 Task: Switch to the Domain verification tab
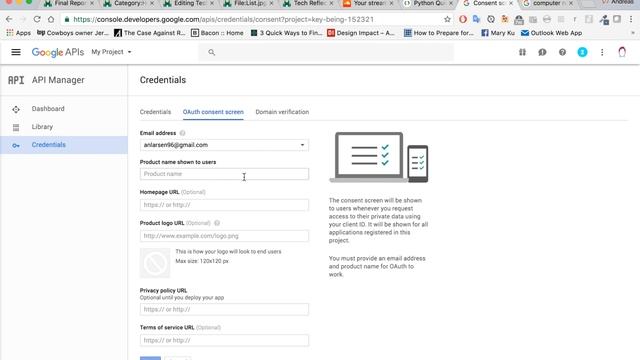(282, 112)
